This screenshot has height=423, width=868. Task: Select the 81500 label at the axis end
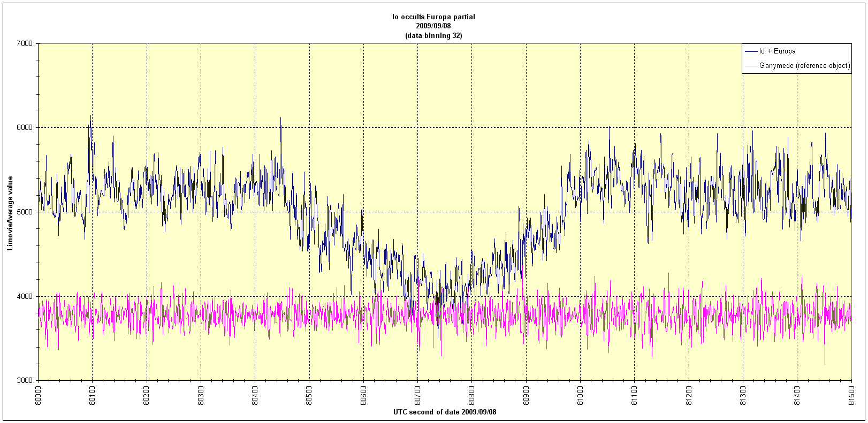851,395
